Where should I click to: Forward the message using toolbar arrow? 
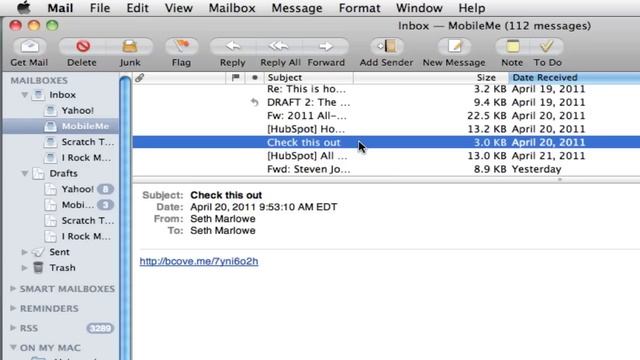coord(326,46)
